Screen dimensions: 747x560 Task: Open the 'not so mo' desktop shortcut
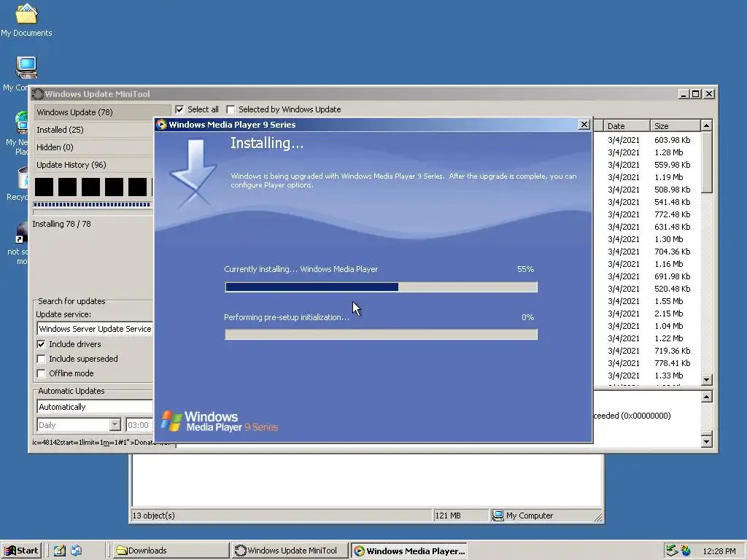[x=21, y=233]
